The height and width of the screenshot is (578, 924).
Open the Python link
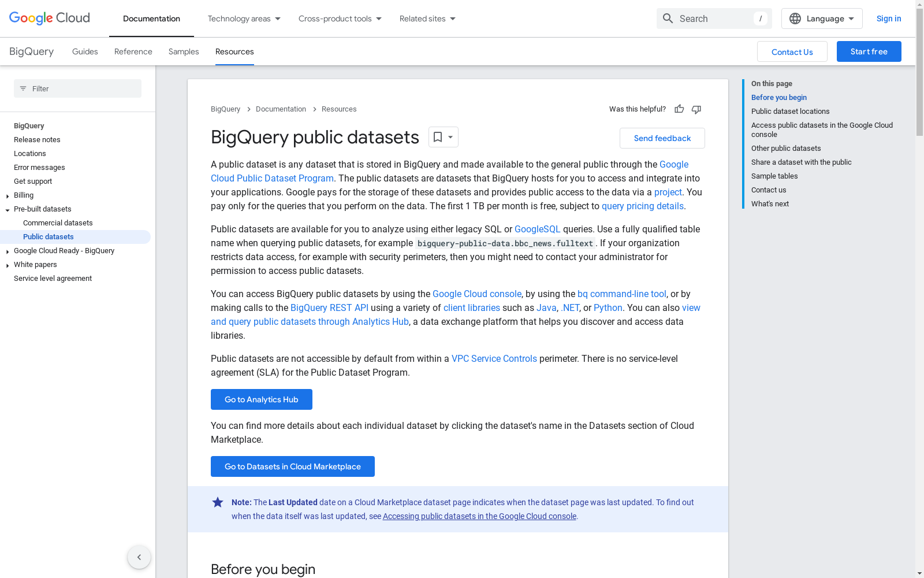608,308
